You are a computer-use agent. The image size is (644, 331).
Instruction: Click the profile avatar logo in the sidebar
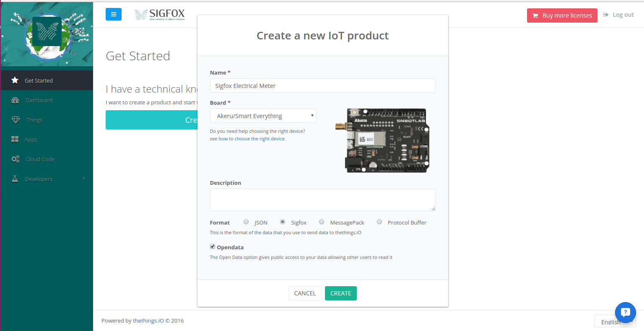pos(47,31)
